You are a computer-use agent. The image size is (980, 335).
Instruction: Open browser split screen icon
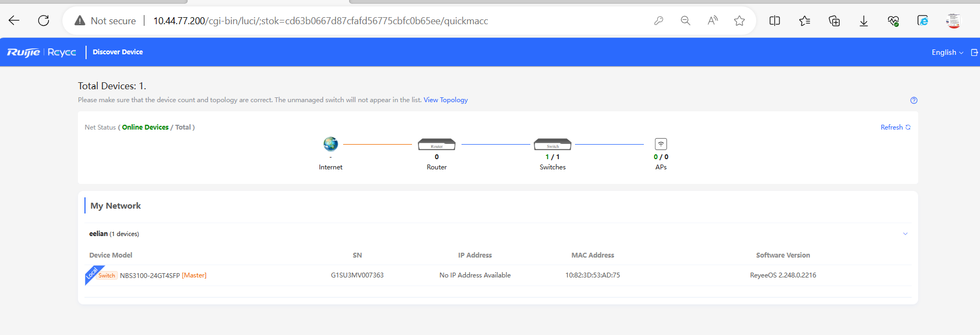point(775,21)
